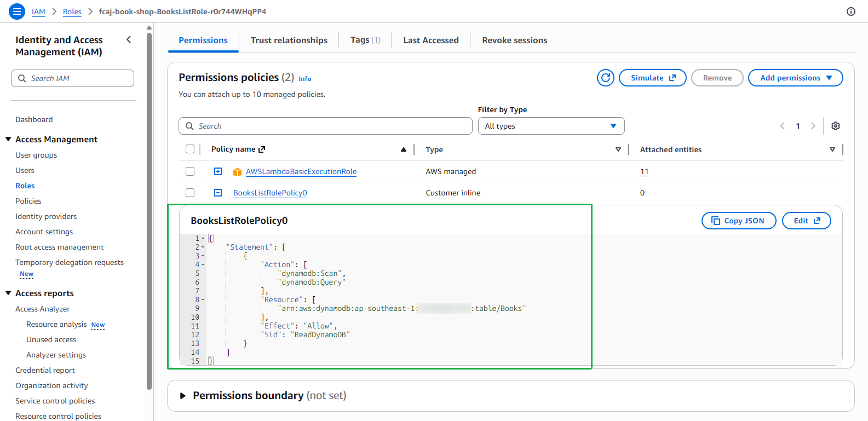The image size is (868, 421).
Task: Go to next page of policies
Action: [813, 126]
